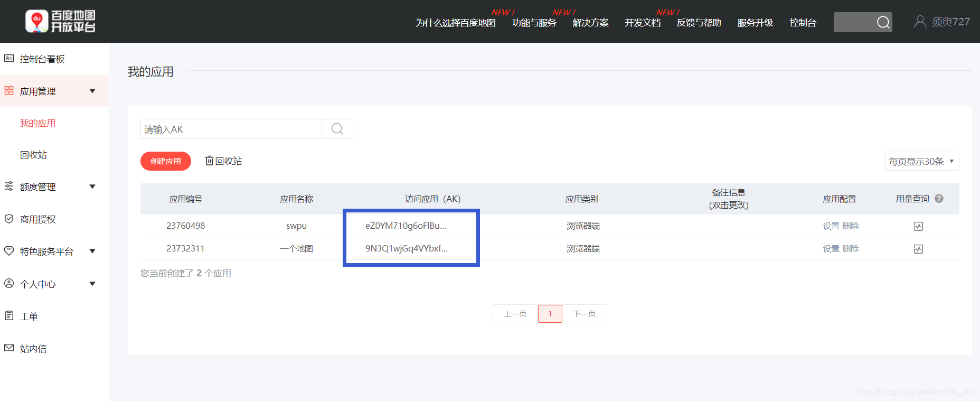Screen dimensions: 980x401
Task: Click the AK search magnifier button
Action: pos(337,129)
